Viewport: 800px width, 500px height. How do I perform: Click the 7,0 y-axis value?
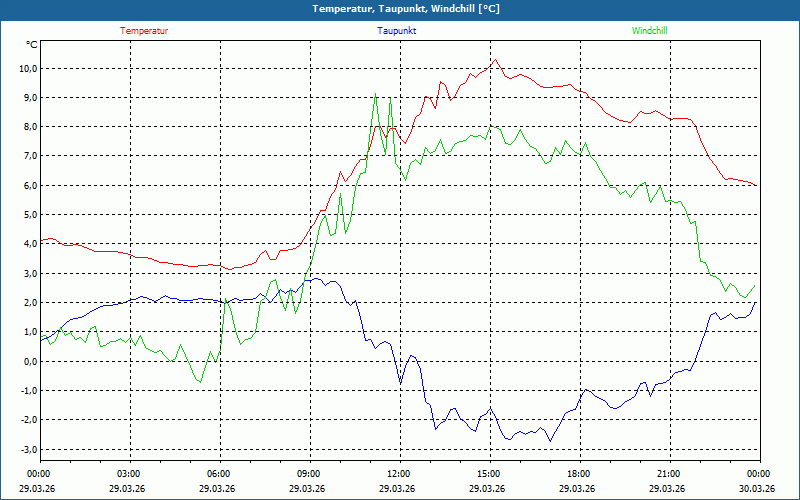click(31, 156)
